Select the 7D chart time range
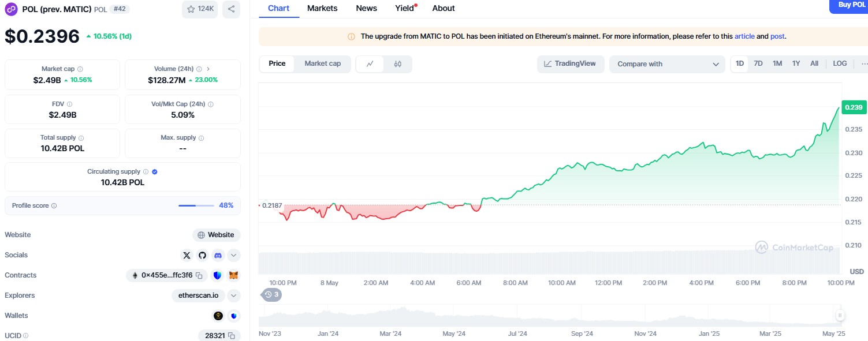 click(x=758, y=63)
